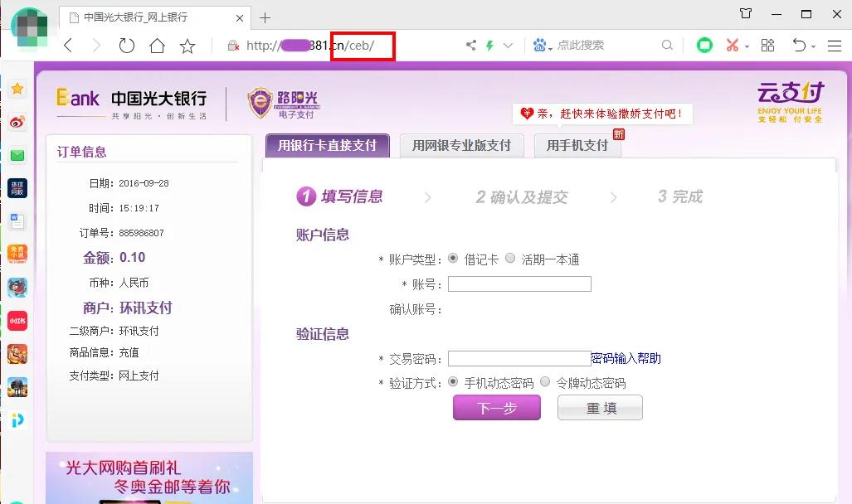Open Xiaohongshu from the sidebar

pos(17,321)
